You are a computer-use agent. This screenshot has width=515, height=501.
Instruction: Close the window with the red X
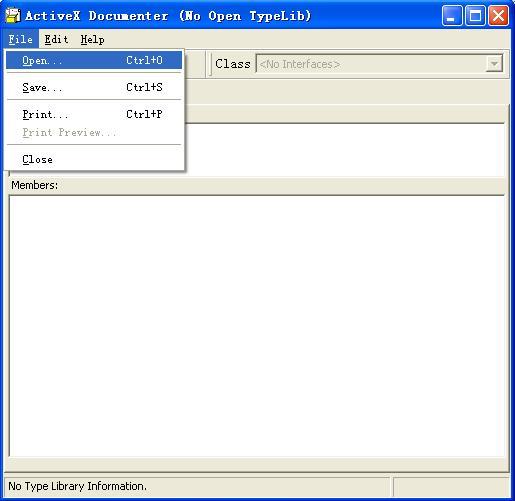pyautogui.click(x=498, y=16)
